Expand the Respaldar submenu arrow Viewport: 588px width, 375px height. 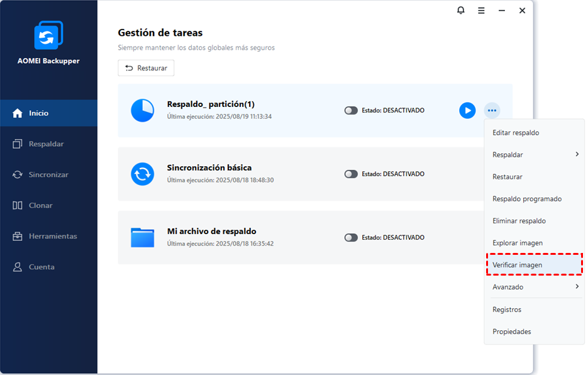[577, 154]
